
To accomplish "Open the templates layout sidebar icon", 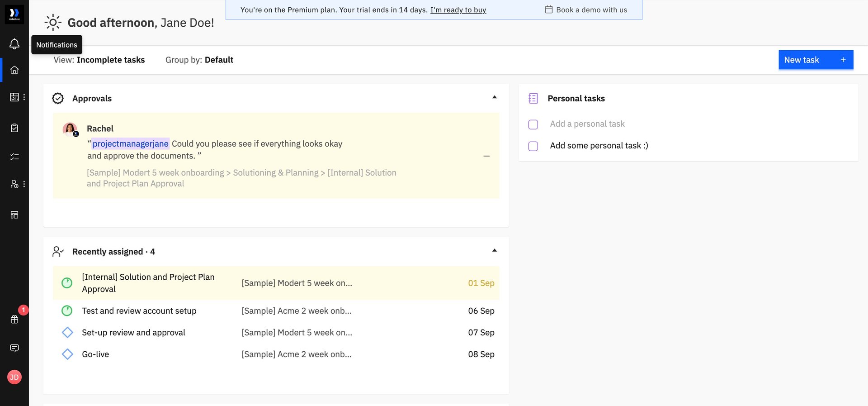I will click(14, 215).
